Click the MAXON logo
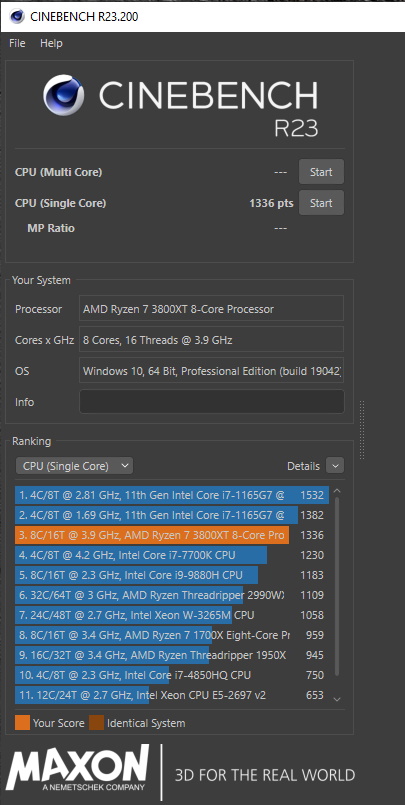Image resolution: width=405 pixels, height=805 pixels. pos(77,770)
